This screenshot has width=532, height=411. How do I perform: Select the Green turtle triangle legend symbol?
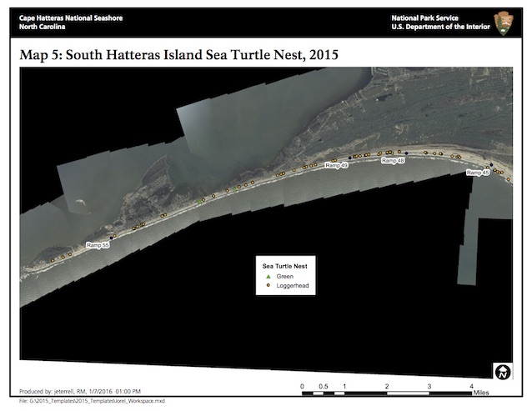coord(268,276)
